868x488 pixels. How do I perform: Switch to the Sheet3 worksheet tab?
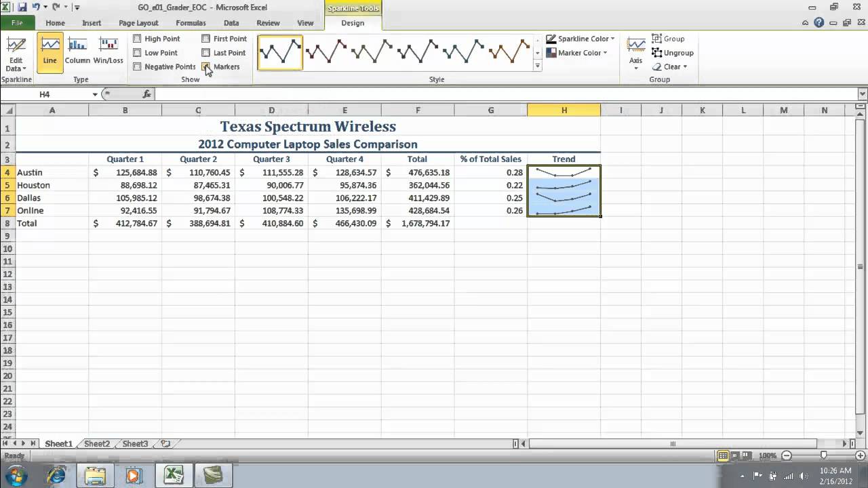pos(135,444)
